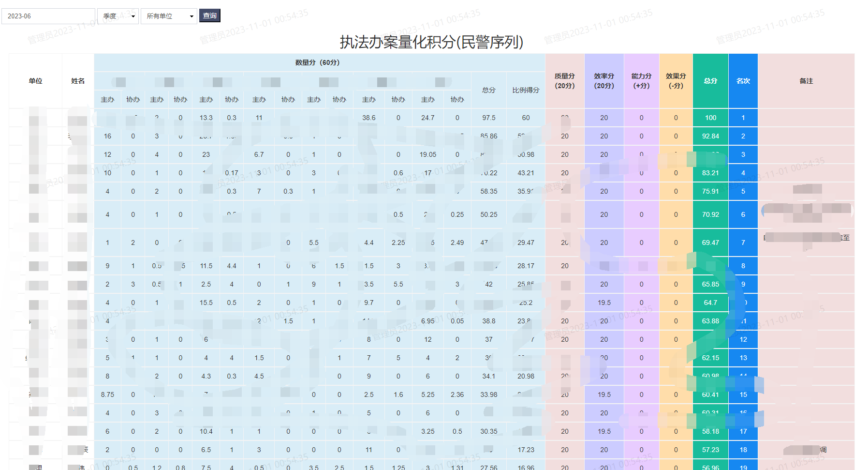Select the total score cell 65.85

[710, 284]
